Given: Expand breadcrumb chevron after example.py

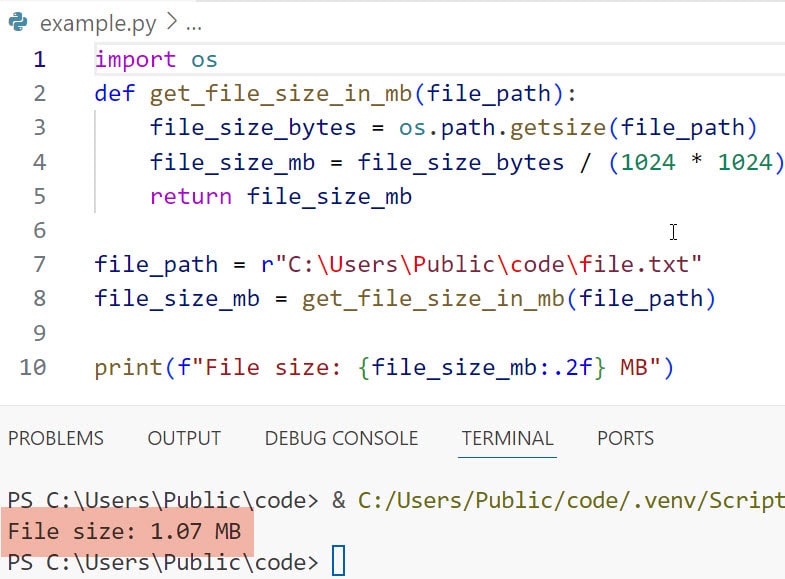Looking at the screenshot, I should click(172, 22).
